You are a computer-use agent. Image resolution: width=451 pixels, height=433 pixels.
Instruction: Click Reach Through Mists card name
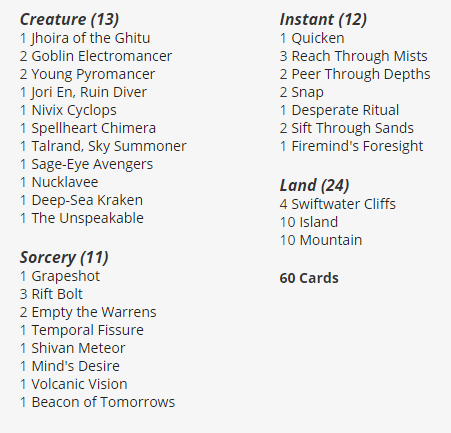359,56
